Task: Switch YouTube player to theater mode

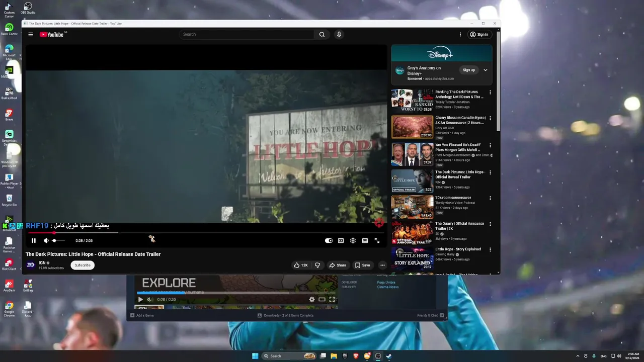Action: point(365,241)
